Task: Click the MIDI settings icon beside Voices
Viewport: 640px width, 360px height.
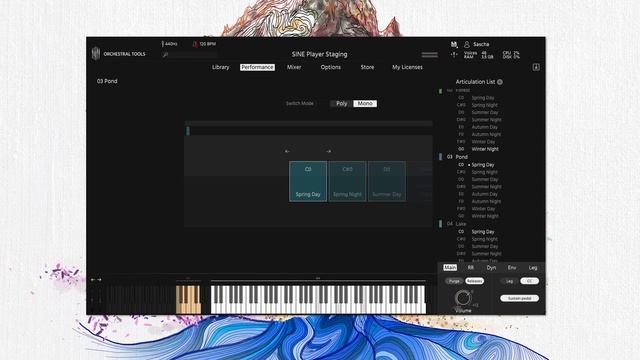Action: pyautogui.click(x=454, y=54)
